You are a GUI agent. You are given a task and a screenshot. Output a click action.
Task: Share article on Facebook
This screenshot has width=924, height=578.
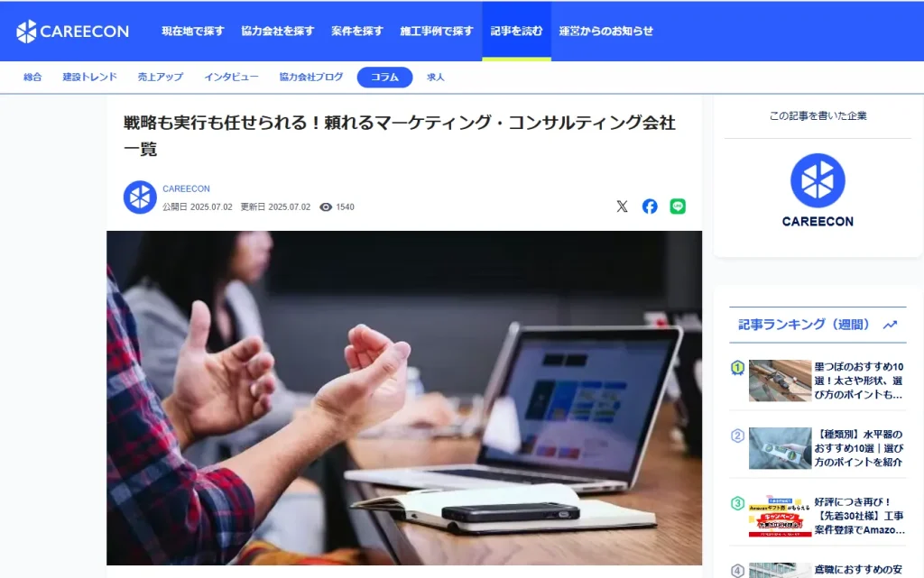point(650,206)
